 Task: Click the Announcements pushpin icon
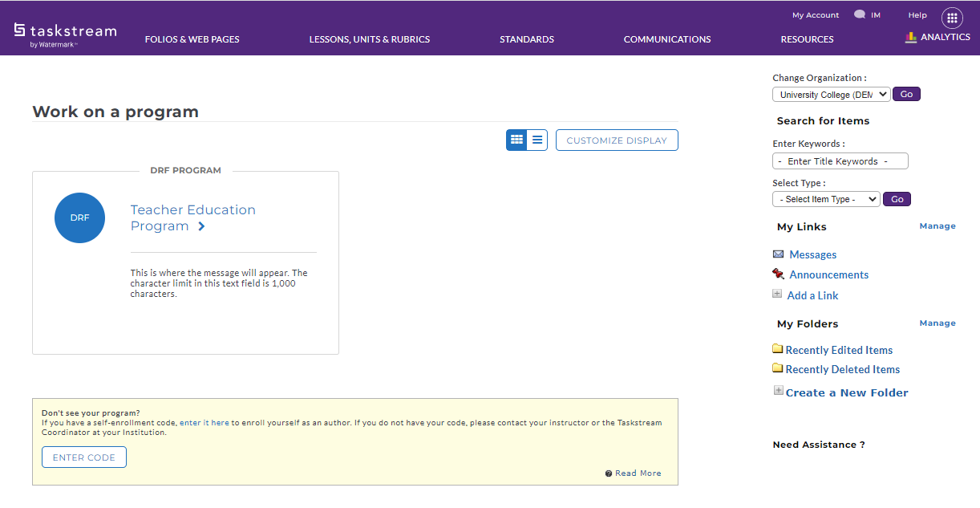(x=778, y=274)
